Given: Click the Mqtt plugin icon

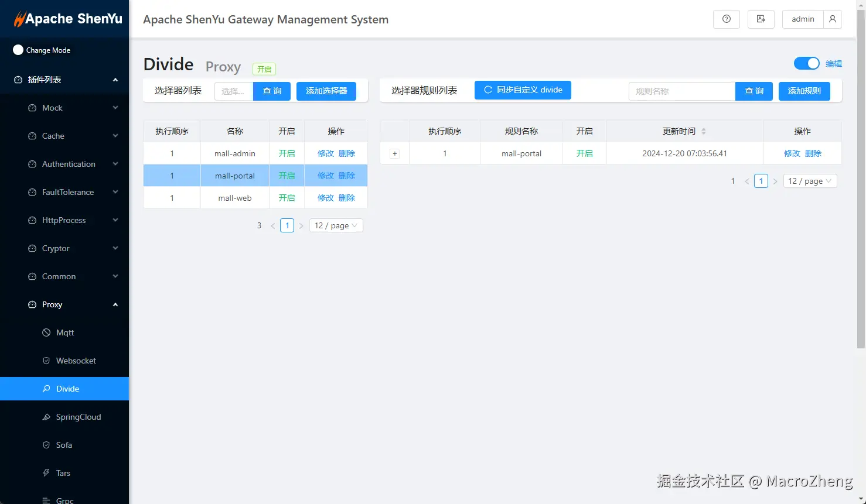Looking at the screenshot, I should pos(46,332).
